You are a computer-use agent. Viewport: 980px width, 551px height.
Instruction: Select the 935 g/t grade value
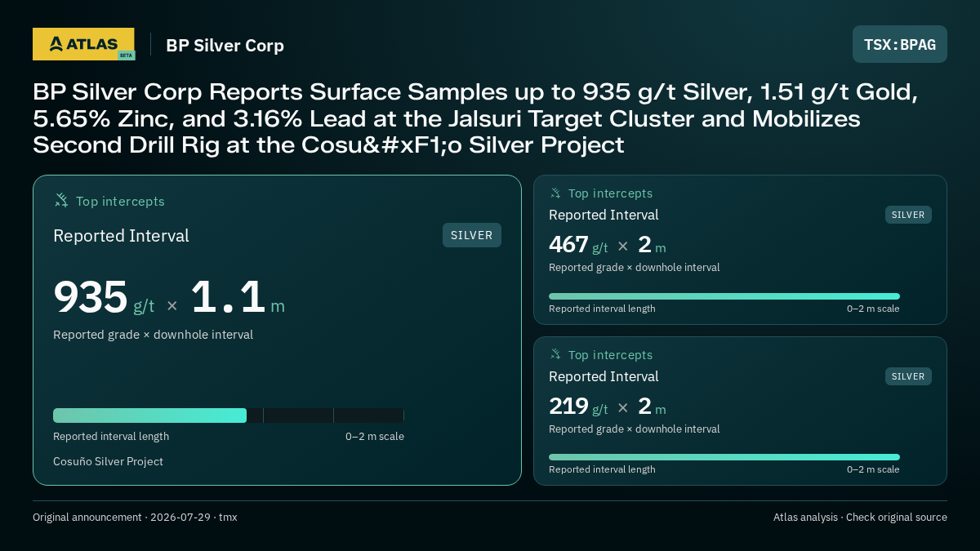[104, 297]
